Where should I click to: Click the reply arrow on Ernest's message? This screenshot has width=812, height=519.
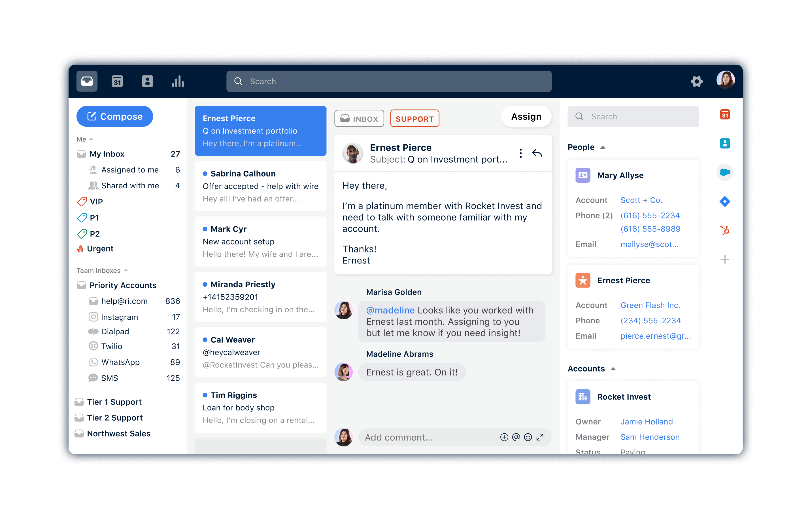coord(537,153)
